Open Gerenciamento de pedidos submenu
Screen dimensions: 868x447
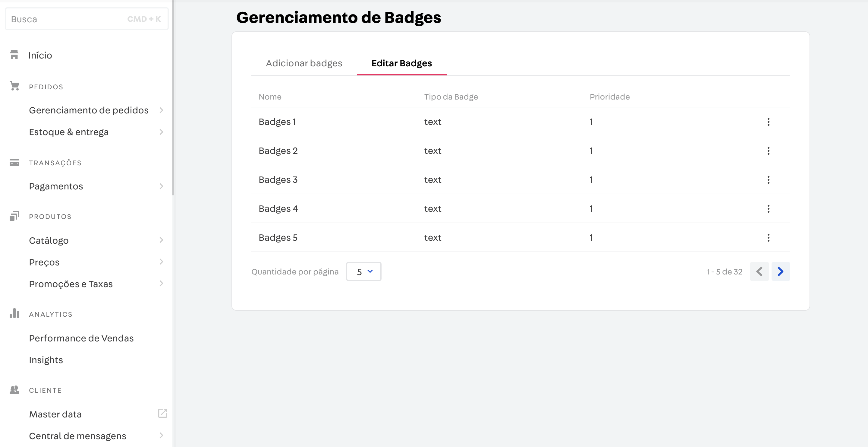161,110
